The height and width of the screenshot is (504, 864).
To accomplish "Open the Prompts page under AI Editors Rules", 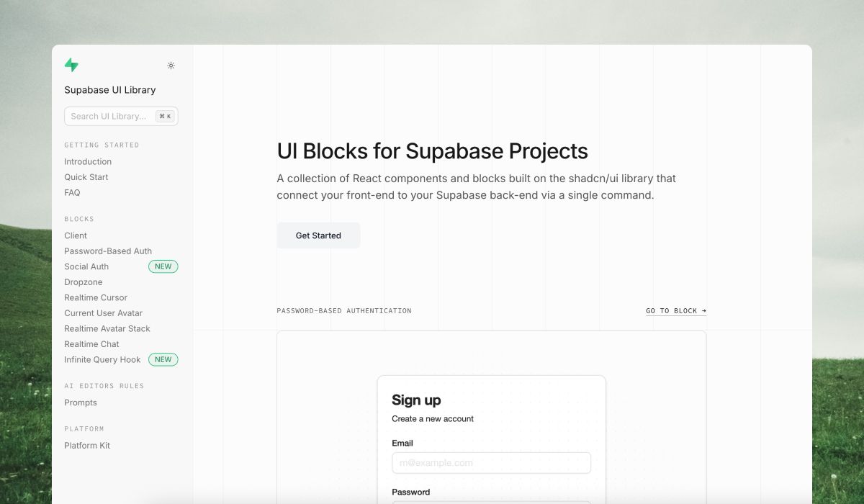I will pyautogui.click(x=81, y=402).
